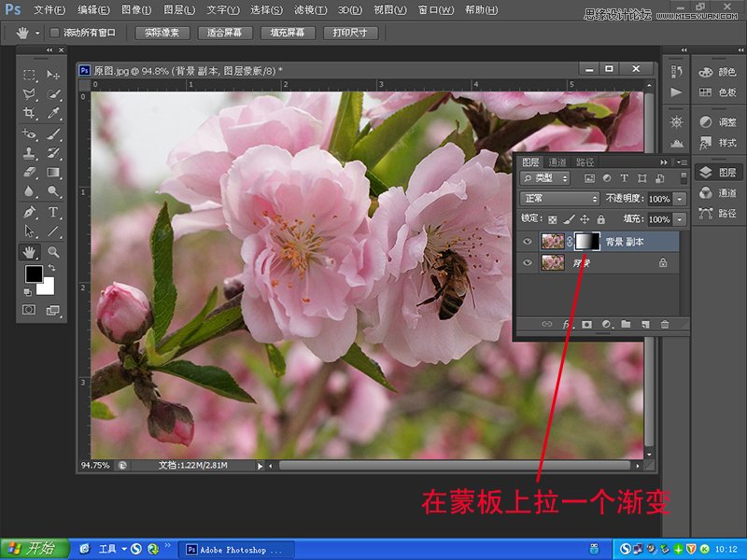Hide the 背景 副本 layer
The width and height of the screenshot is (747, 560).
click(527, 242)
